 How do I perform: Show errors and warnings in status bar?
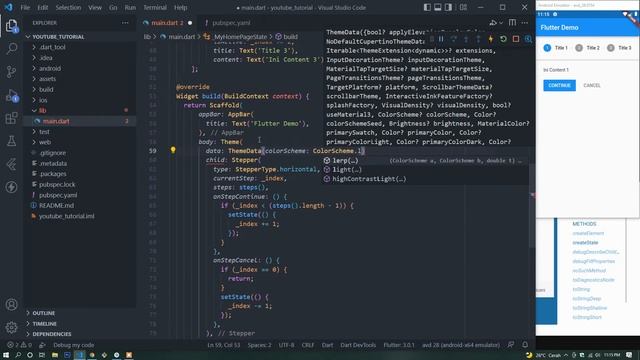pos(19,345)
